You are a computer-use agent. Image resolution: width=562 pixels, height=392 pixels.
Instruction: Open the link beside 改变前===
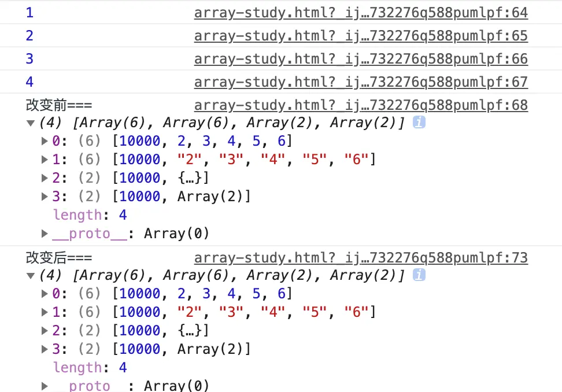tap(361, 105)
